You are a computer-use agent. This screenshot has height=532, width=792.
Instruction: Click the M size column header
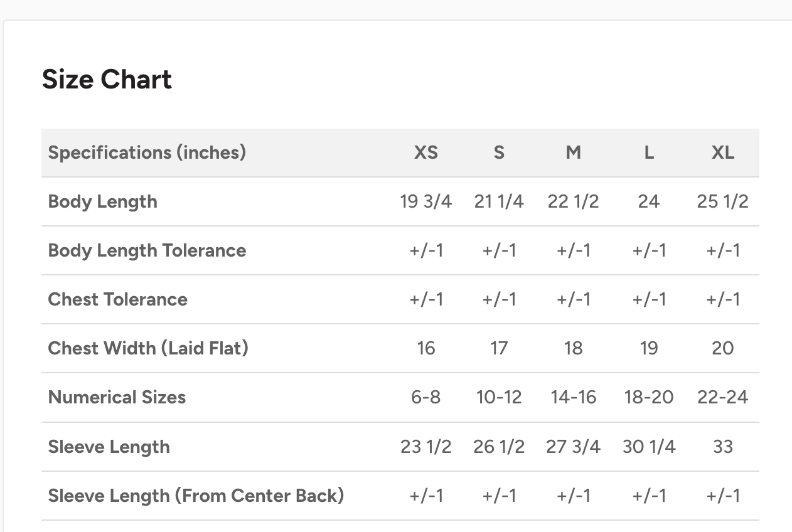tap(573, 152)
